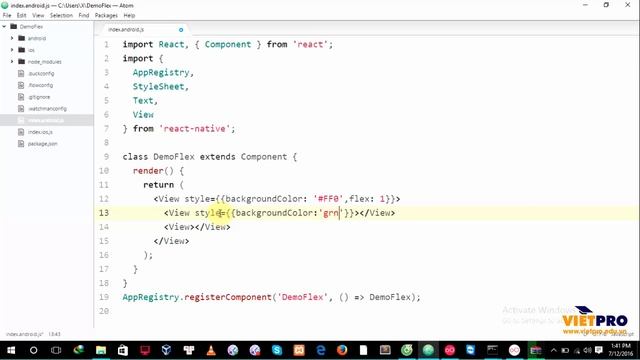Open Firefox from the taskbar
The width and height of the screenshot is (640, 360).
tap(342, 350)
